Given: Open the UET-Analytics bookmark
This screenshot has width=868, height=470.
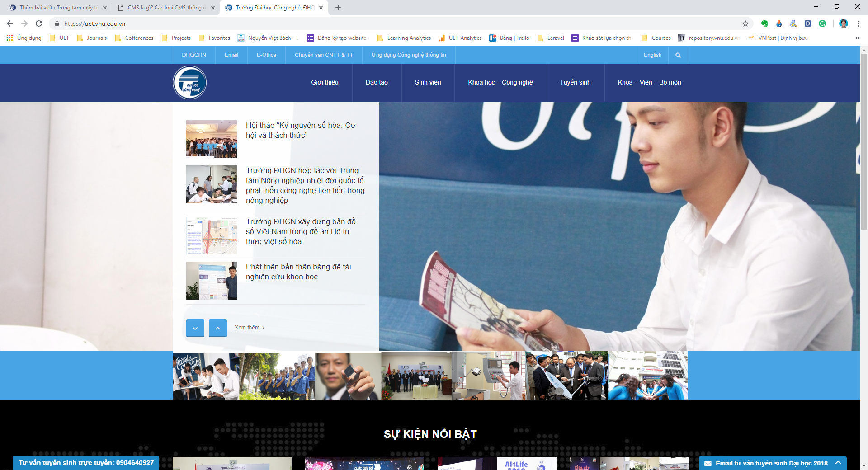Looking at the screenshot, I should pyautogui.click(x=461, y=38).
